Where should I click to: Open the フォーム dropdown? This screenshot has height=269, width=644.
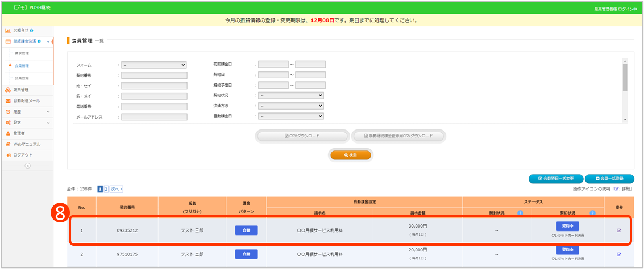tap(154, 65)
